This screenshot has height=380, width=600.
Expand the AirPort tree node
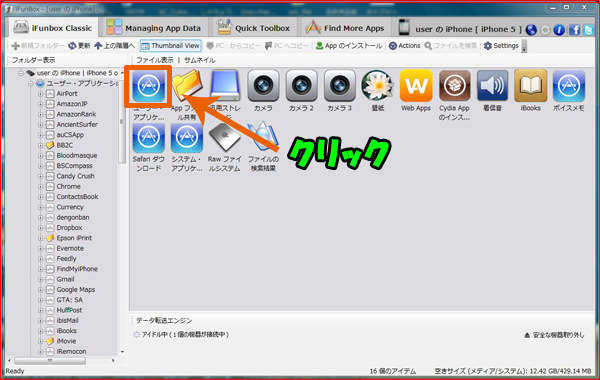(40, 94)
